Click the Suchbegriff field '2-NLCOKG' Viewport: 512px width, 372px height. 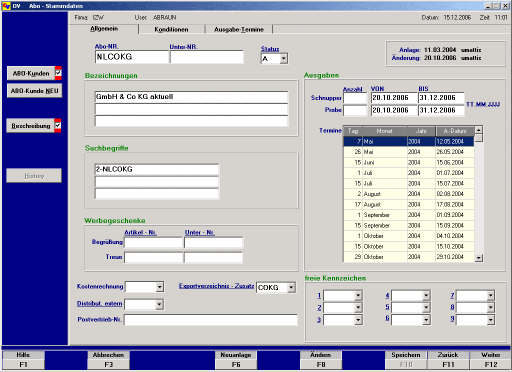[x=157, y=169]
